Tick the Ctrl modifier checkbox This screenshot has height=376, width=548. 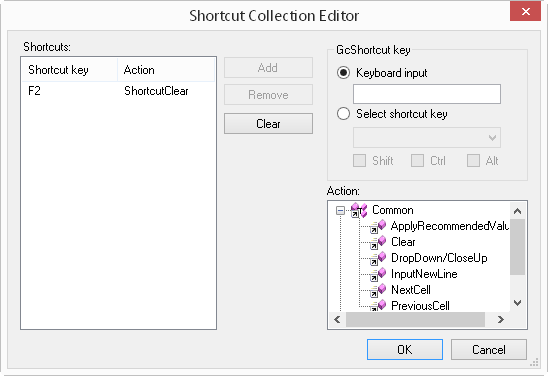417,161
